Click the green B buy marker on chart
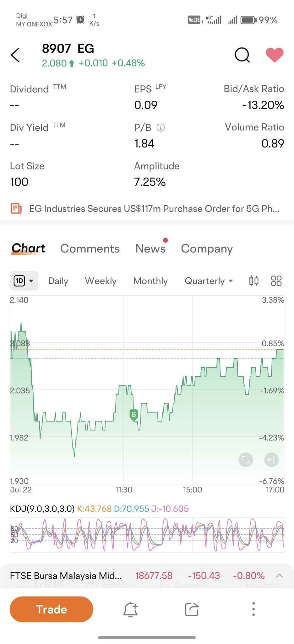The height and width of the screenshot is (644, 294). coord(134,415)
